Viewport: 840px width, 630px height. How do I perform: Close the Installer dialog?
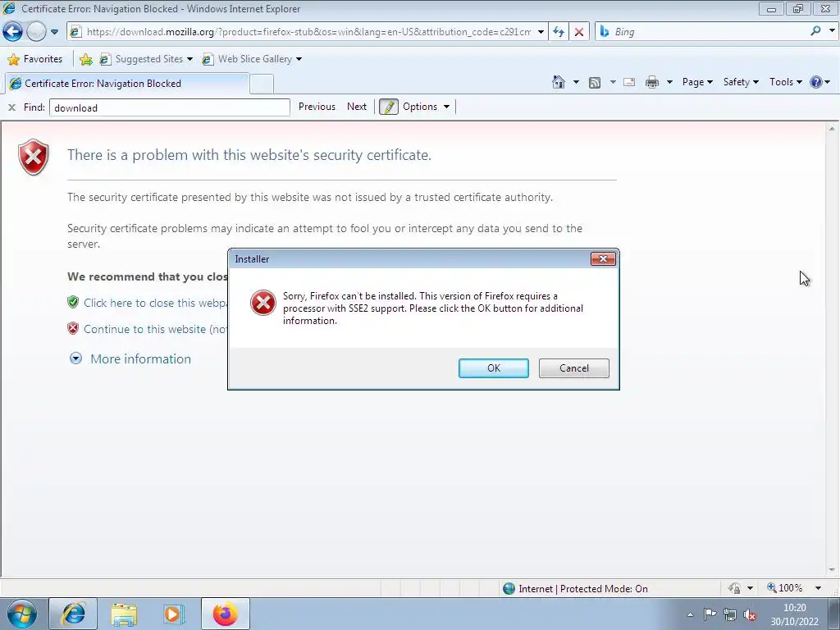point(603,258)
